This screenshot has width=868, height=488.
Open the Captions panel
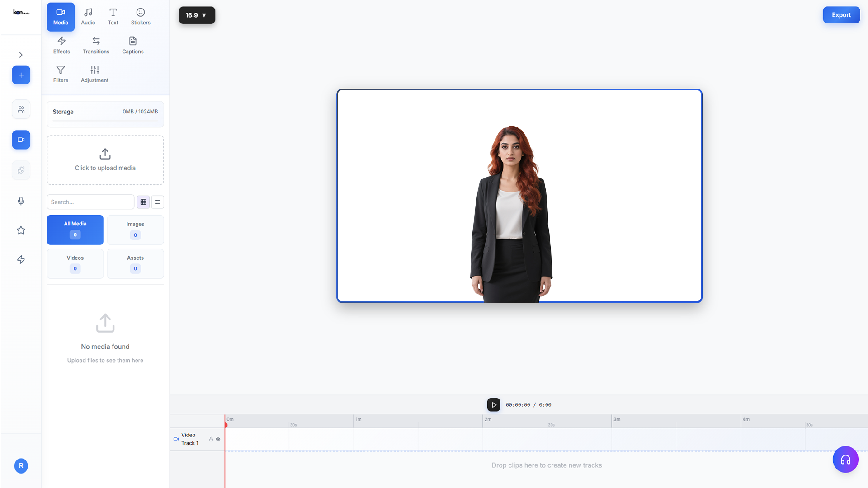coord(132,45)
